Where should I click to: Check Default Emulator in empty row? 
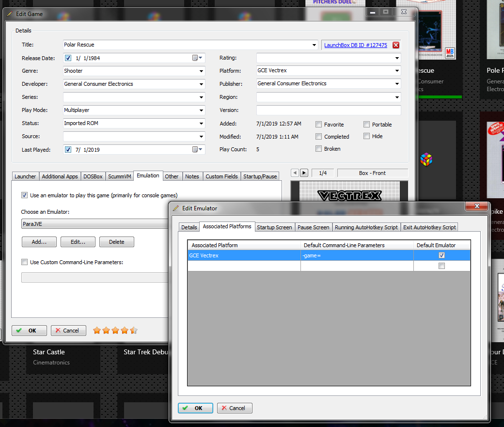441,266
